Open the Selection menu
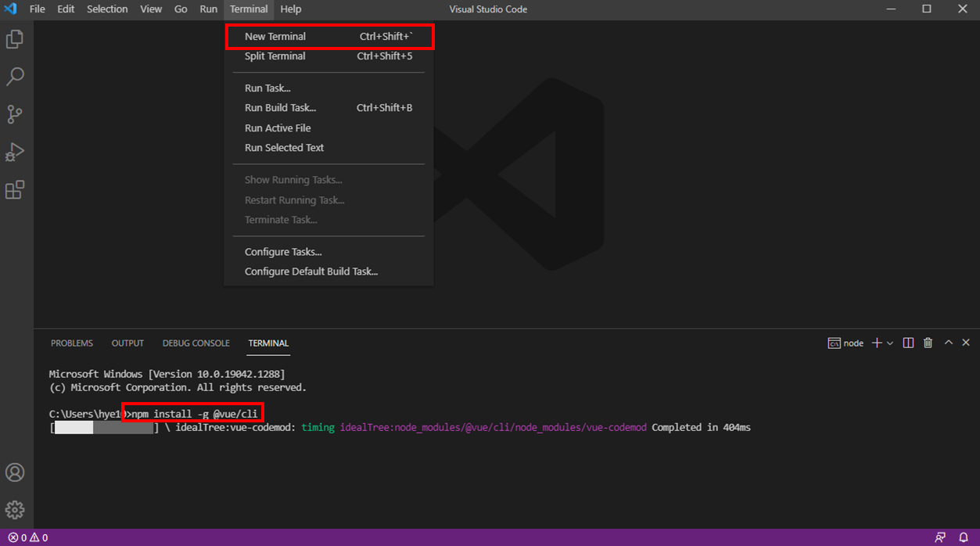The width and height of the screenshot is (980, 546). click(x=107, y=9)
